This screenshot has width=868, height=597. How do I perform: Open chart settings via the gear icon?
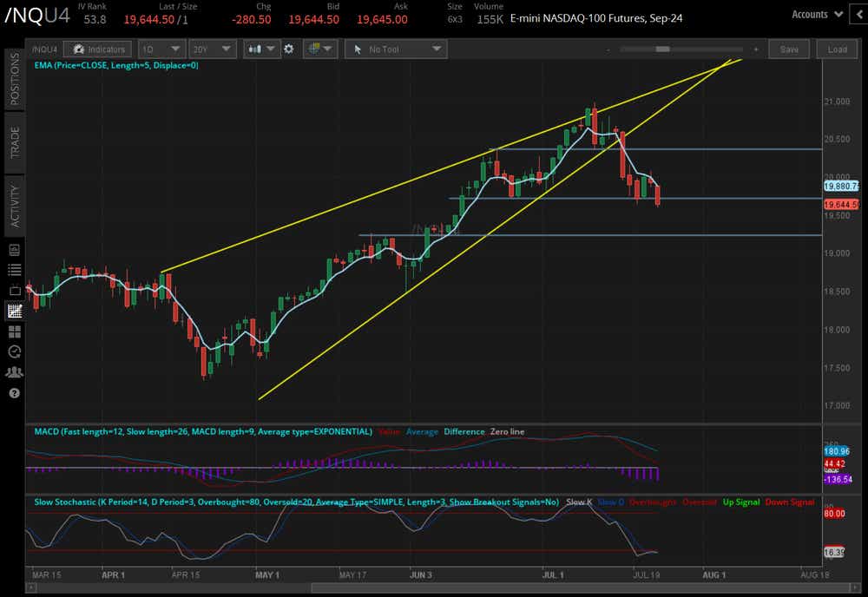tap(290, 49)
